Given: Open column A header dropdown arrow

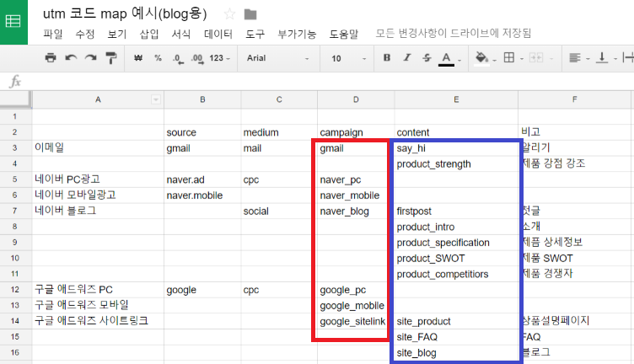Looking at the screenshot, I should 156,99.
